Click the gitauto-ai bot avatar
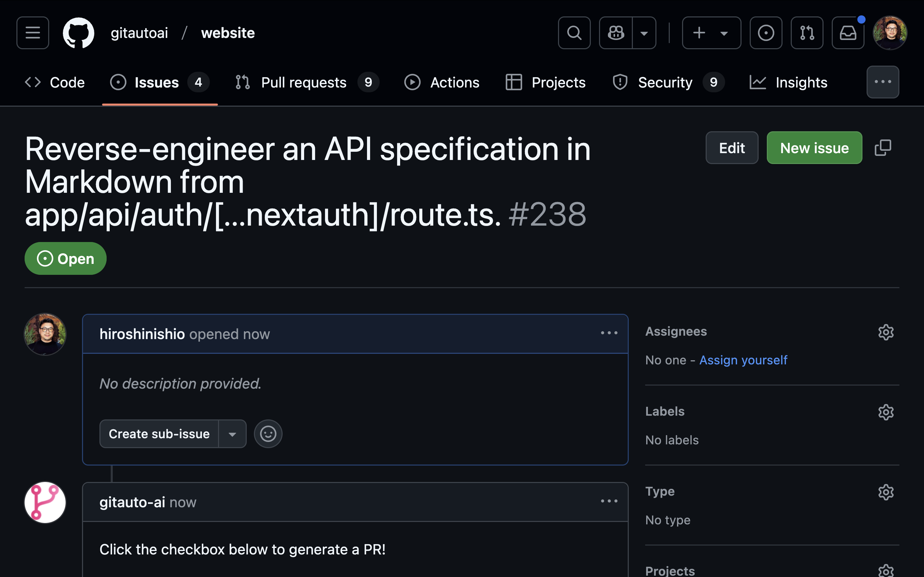The width and height of the screenshot is (924, 577). tap(44, 502)
